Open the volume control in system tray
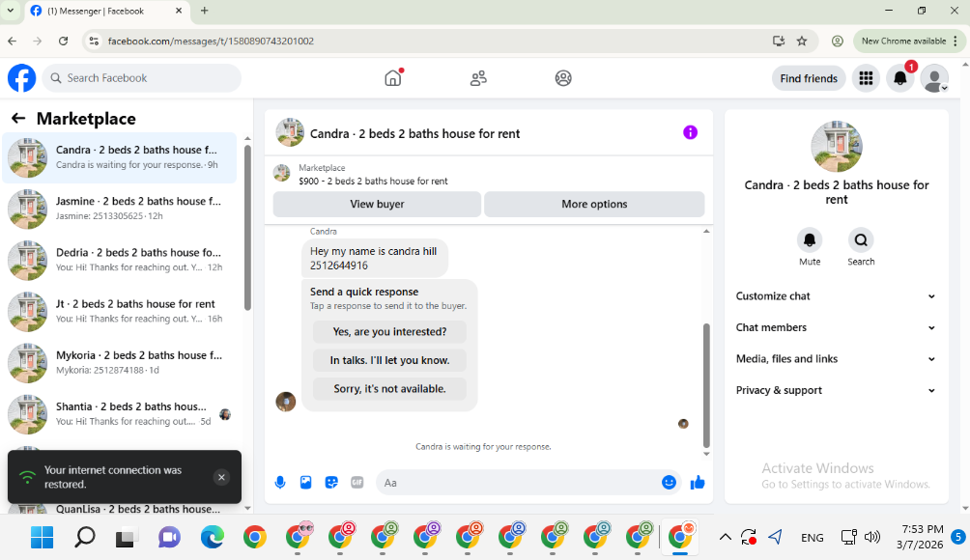Screen dimensions: 970x560 [872, 537]
